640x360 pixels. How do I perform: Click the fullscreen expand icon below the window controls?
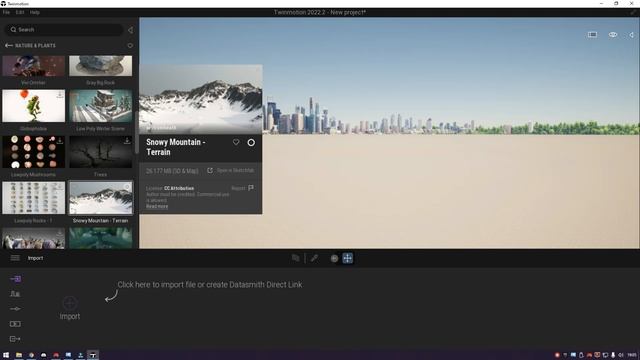[633, 13]
